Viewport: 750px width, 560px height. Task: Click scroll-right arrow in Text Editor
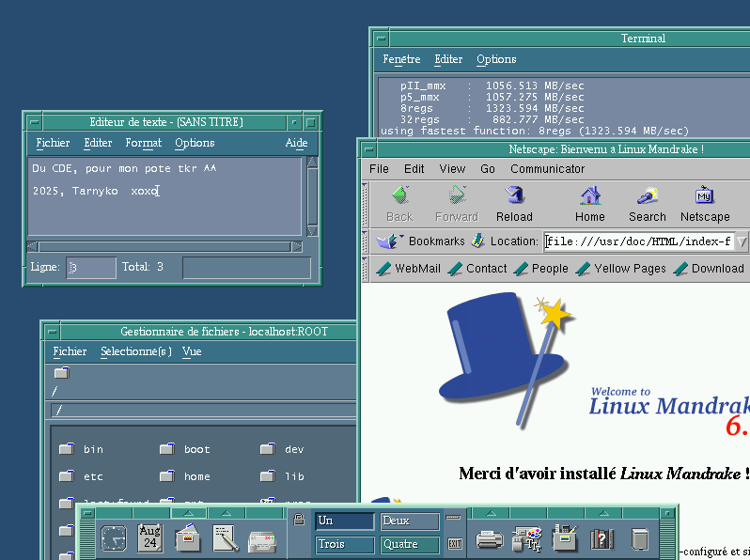click(297, 247)
